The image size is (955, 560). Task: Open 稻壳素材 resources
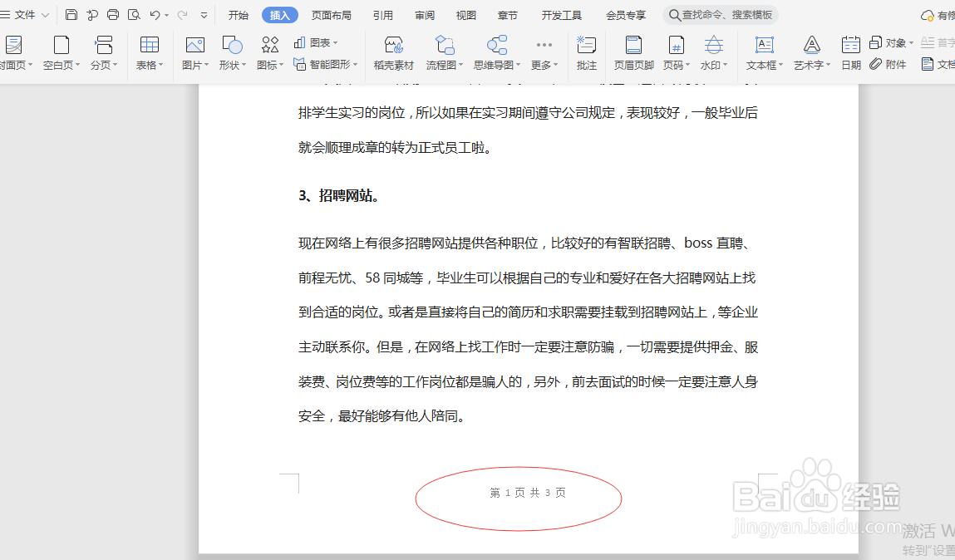393,53
